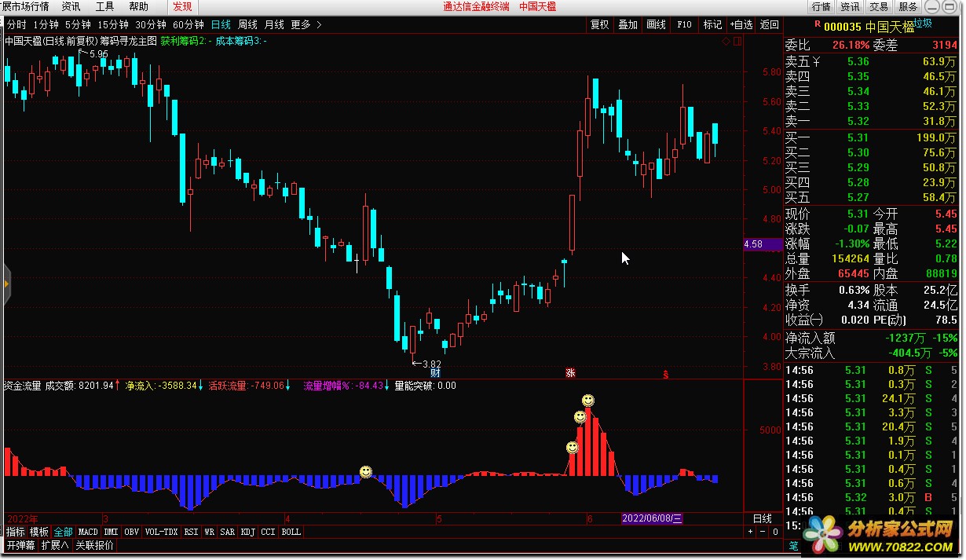The width and height of the screenshot is (966, 560).
Task: Switch to RSI indicator
Action: coord(191,532)
